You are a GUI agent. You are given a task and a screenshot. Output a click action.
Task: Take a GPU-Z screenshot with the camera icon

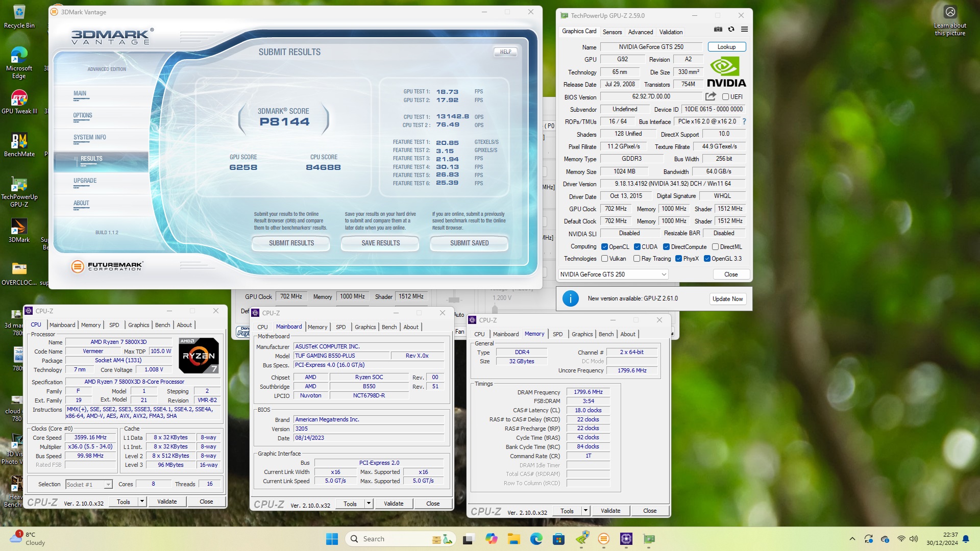(x=718, y=30)
